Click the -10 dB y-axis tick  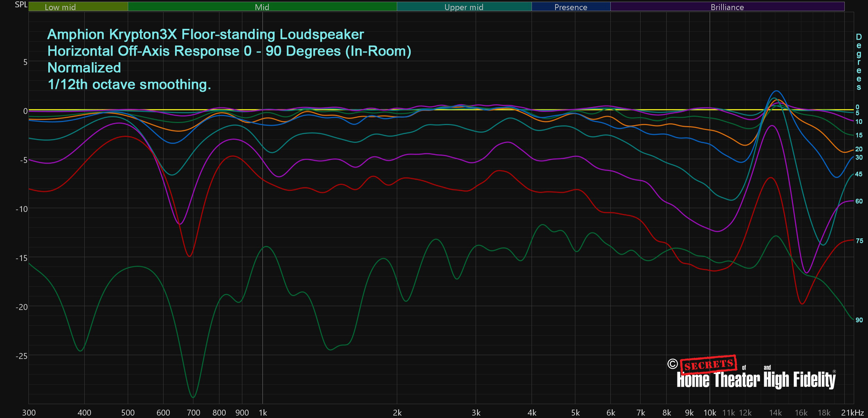[22, 209]
